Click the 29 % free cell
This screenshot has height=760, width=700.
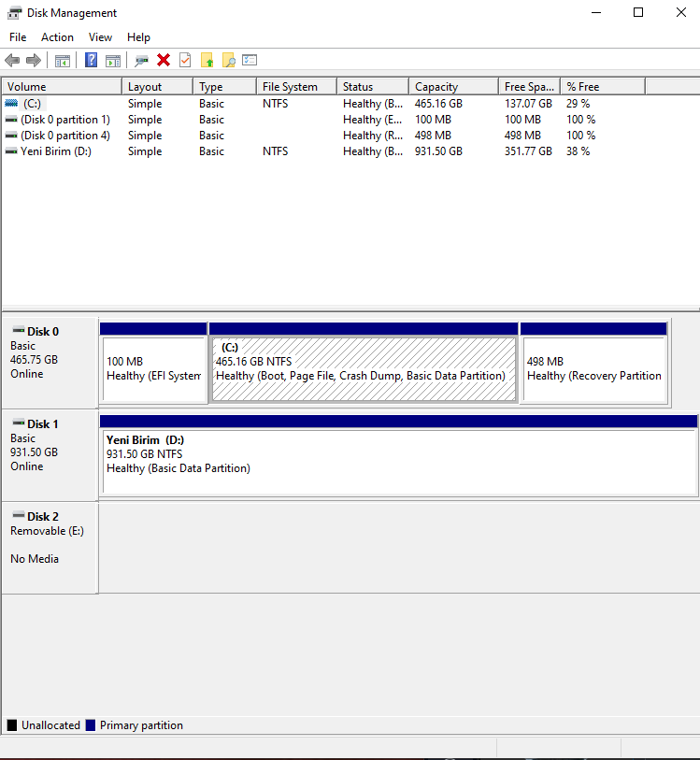(x=578, y=103)
